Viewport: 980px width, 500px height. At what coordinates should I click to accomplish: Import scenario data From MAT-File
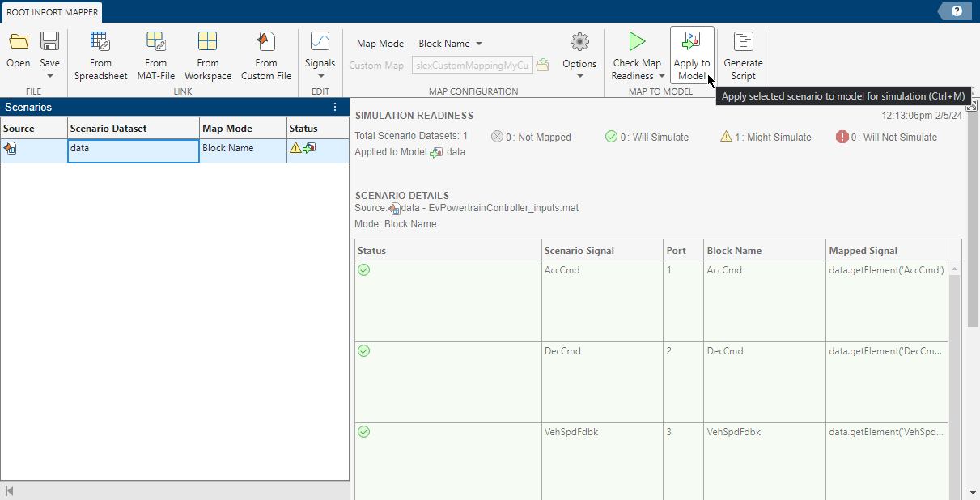[155, 54]
